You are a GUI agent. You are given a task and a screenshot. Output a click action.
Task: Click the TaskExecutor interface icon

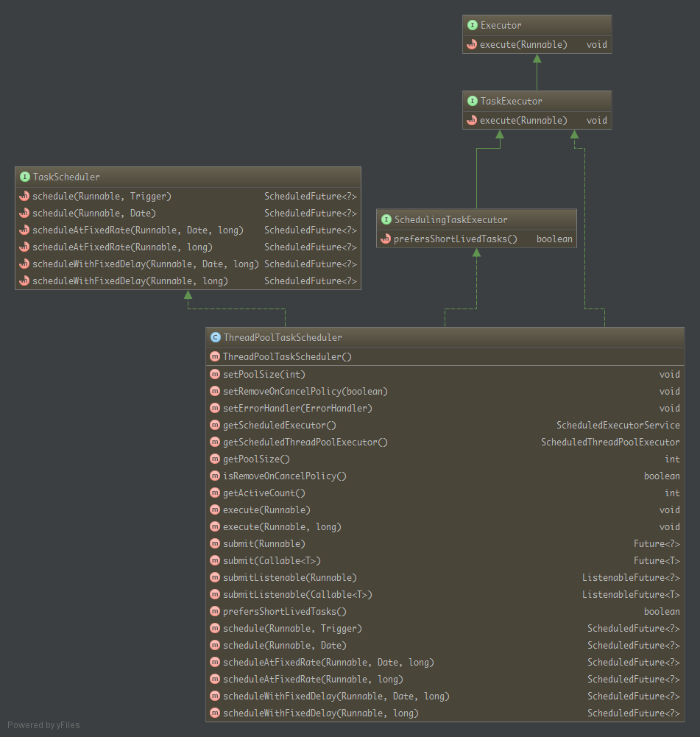[x=473, y=101]
